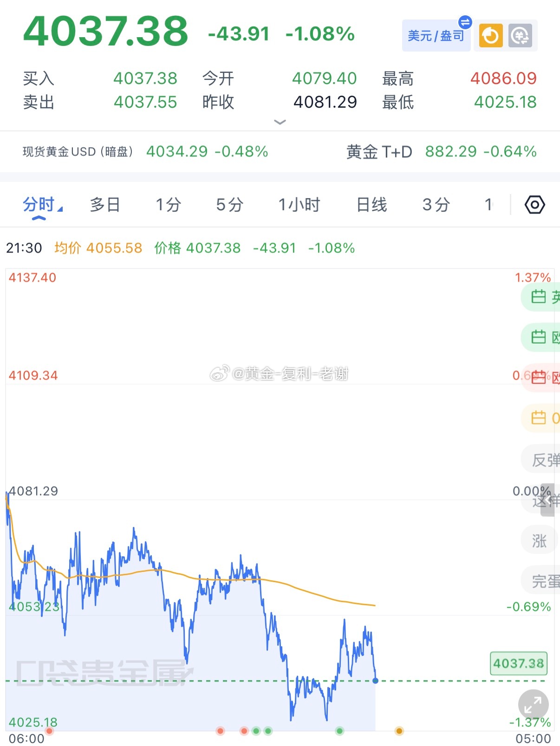
Task: Click the blue current-price dot on chart line
Action: (375, 681)
